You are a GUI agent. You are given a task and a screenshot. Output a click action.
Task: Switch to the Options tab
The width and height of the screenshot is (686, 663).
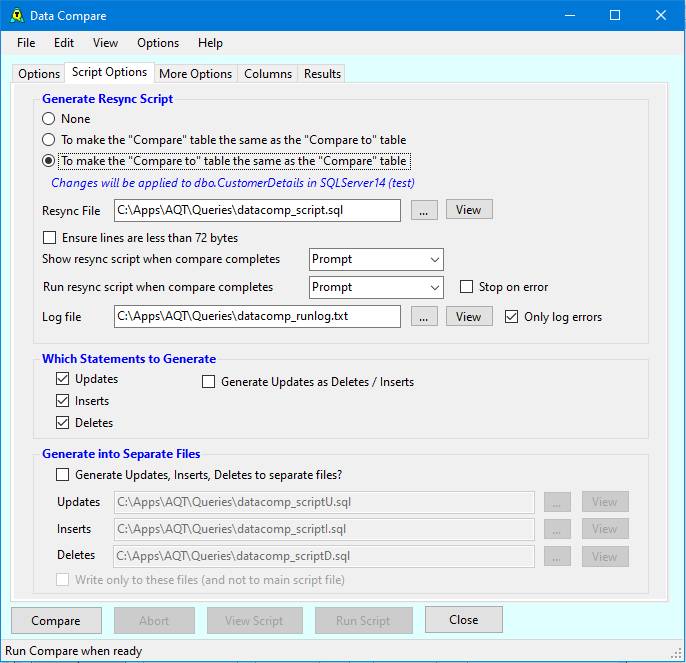39,74
